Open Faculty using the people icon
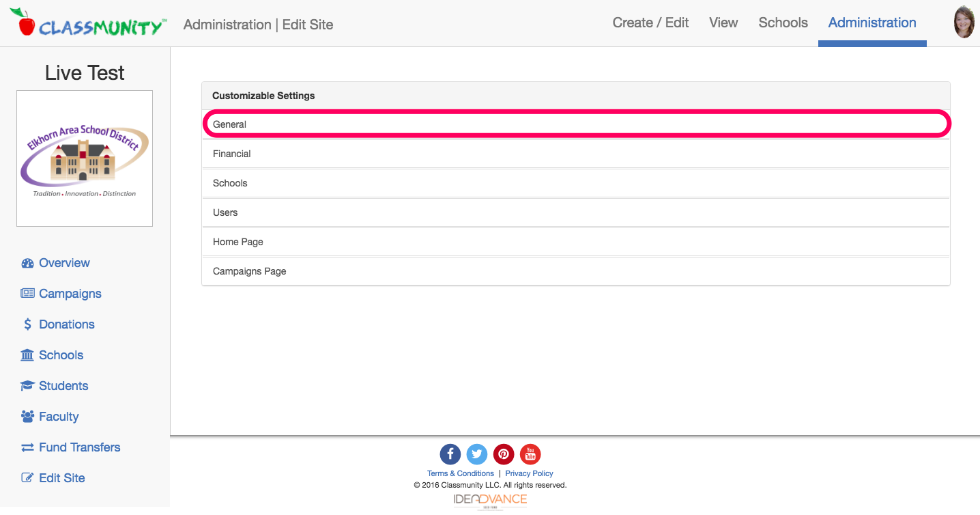The width and height of the screenshot is (980, 515). tap(26, 416)
